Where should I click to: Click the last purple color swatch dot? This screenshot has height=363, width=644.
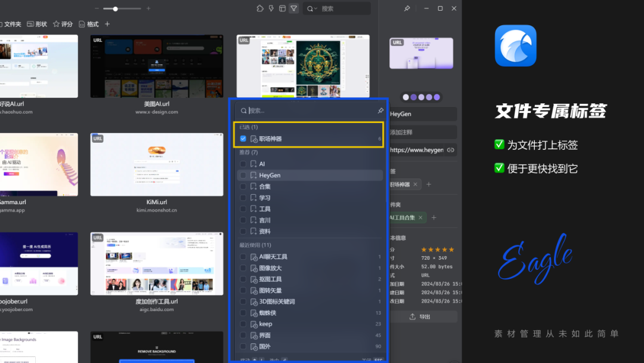(x=436, y=97)
